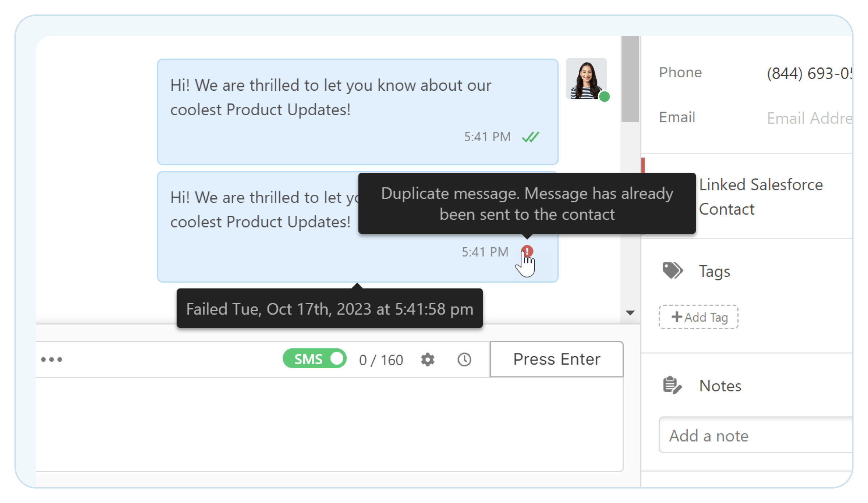Open the message scheduling clock icon
868x503 pixels.
(464, 359)
